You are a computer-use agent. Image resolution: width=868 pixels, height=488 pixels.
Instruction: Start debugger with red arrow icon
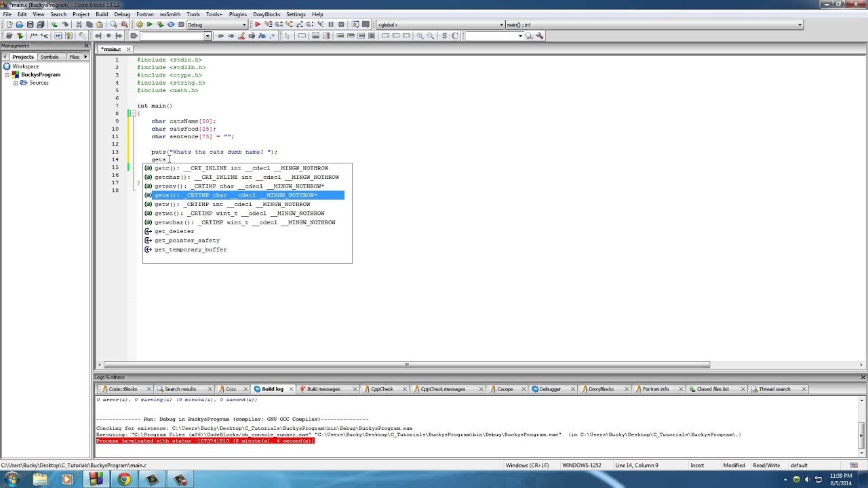coord(258,24)
